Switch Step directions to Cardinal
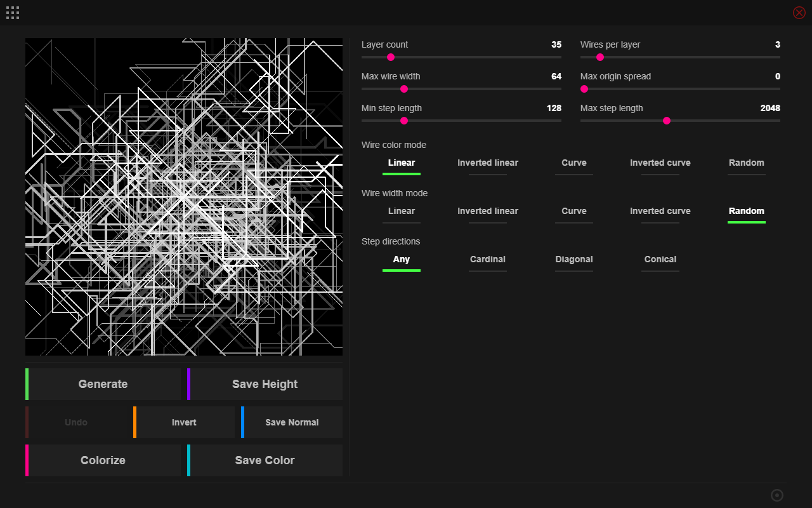This screenshot has width=812, height=508. click(487, 260)
